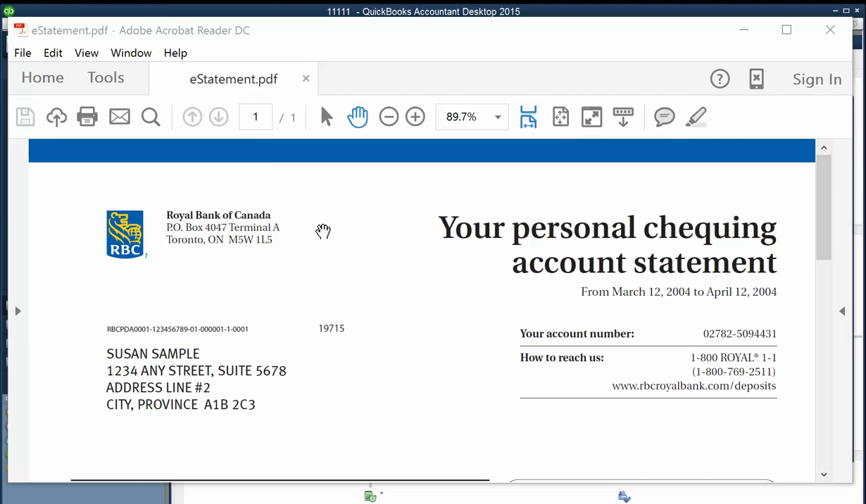This screenshot has height=504, width=866.
Task: Switch to the Home tab
Action: click(42, 78)
